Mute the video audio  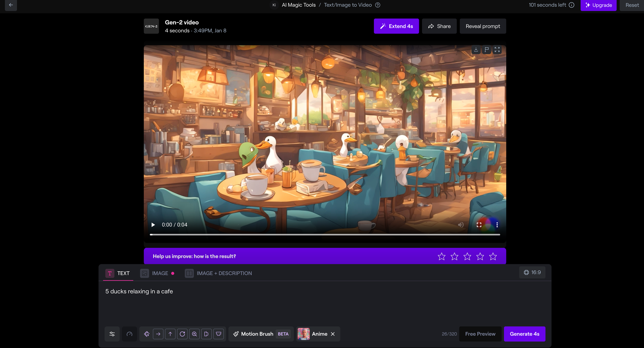click(461, 225)
